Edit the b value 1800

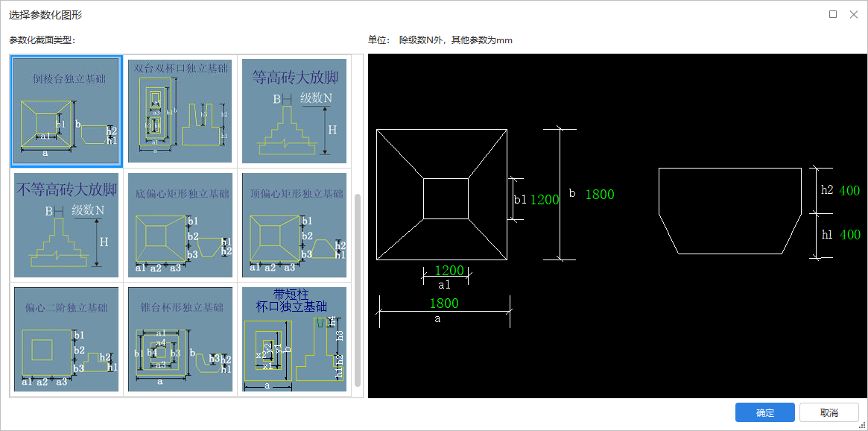pos(600,195)
